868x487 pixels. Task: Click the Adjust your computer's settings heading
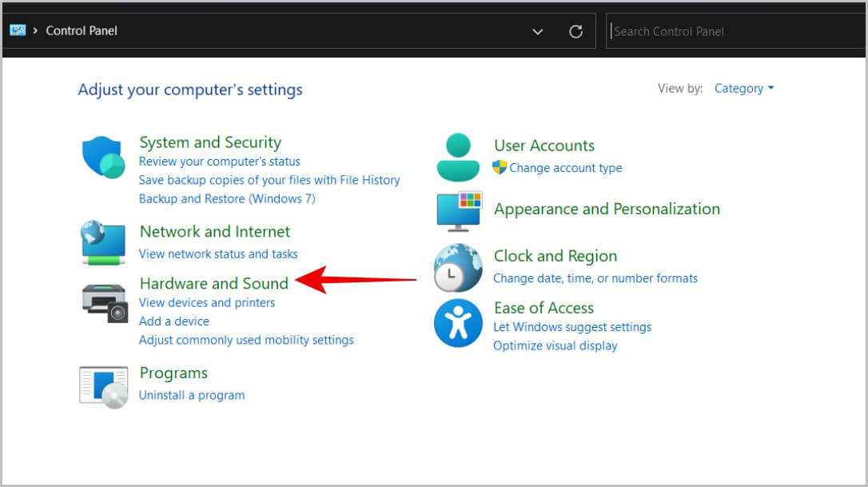(190, 90)
